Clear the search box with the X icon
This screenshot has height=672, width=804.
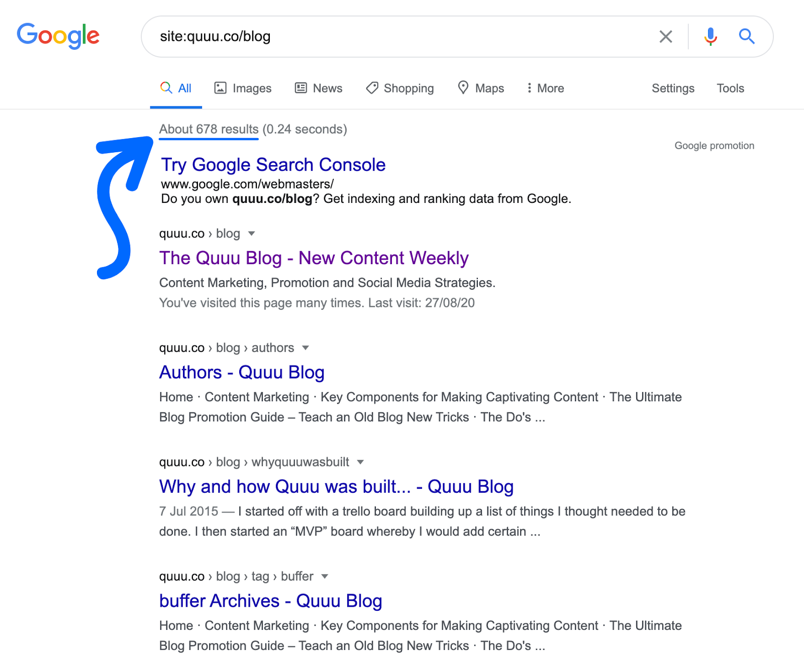[x=666, y=37]
